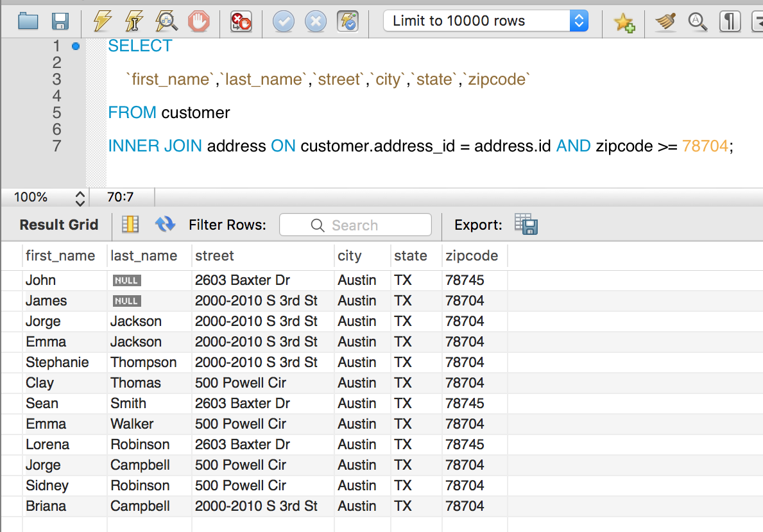Select zipcode 78745 in John row
763x532 pixels.
(x=474, y=280)
